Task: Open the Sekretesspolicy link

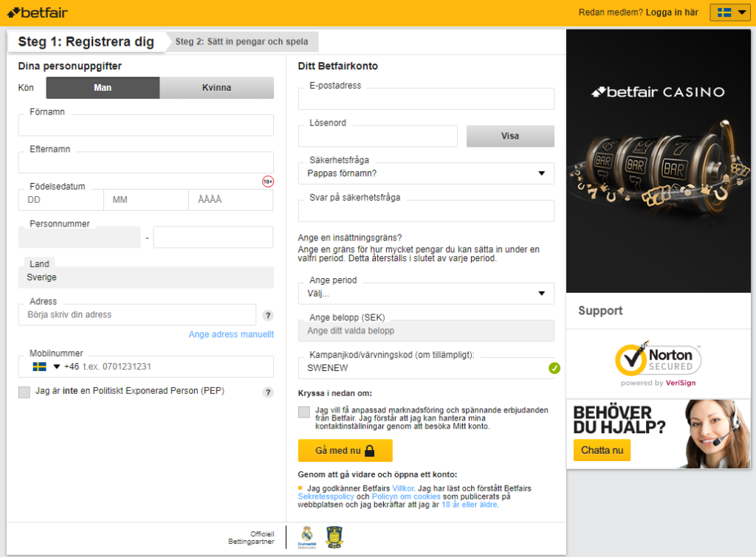Action: 326,497
